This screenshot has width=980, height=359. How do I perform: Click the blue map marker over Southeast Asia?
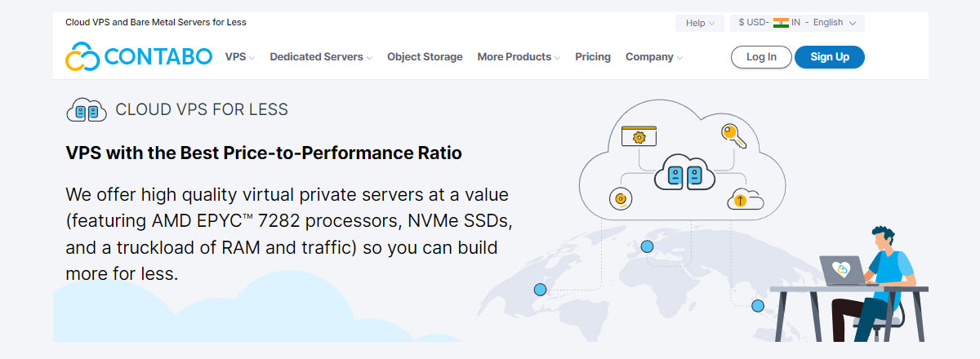click(x=758, y=306)
